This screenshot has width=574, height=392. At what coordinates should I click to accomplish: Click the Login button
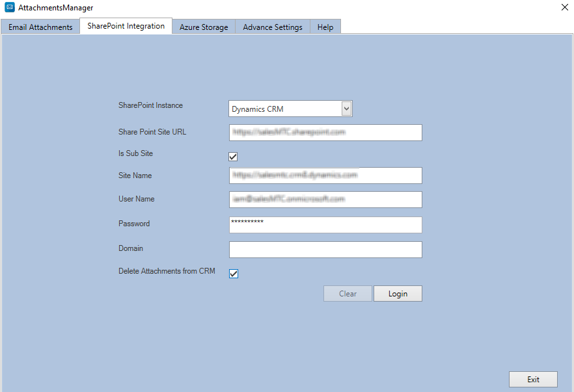click(398, 294)
